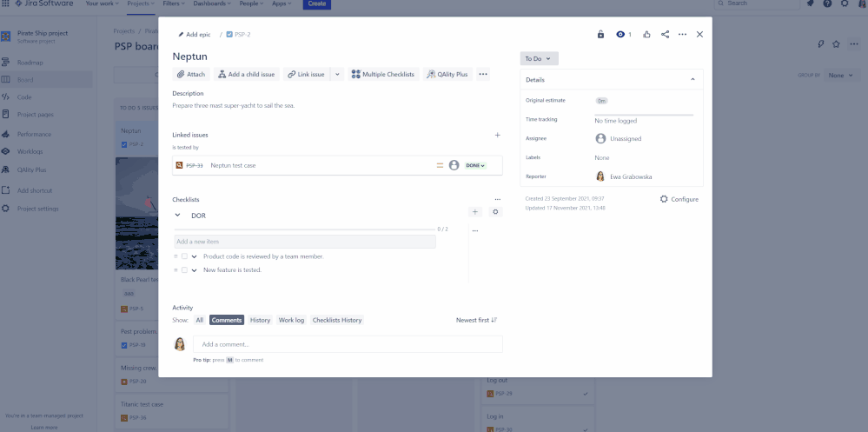Image resolution: width=868 pixels, height=432 pixels.
Task: Switch to the History activity tab
Action: pyautogui.click(x=260, y=320)
